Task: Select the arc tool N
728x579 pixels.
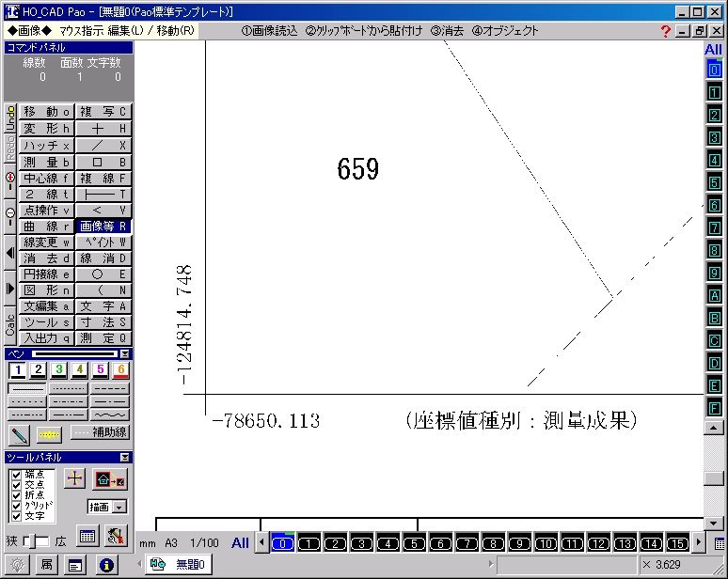Action: click(x=103, y=290)
